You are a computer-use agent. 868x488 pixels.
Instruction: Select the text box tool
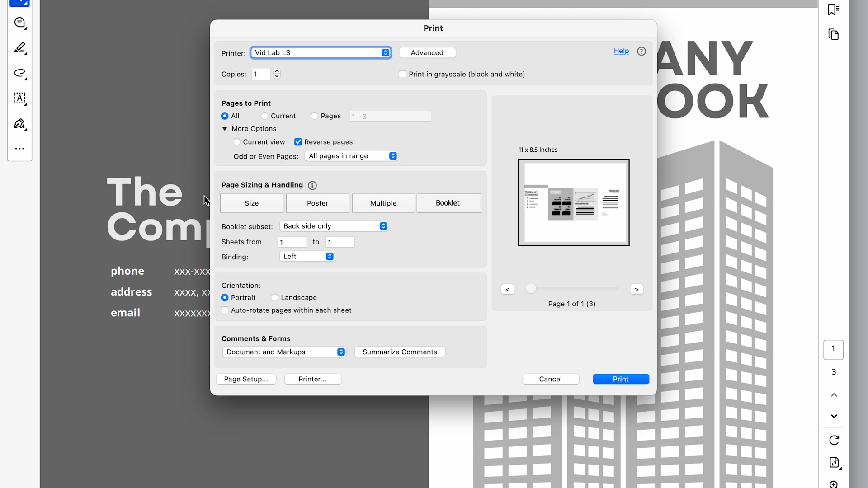(19, 99)
